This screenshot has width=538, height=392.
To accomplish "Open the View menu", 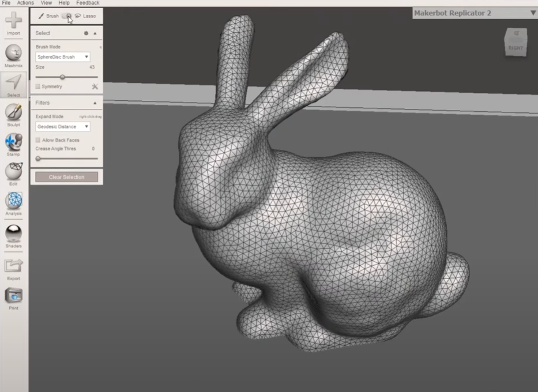I will click(x=46, y=3).
